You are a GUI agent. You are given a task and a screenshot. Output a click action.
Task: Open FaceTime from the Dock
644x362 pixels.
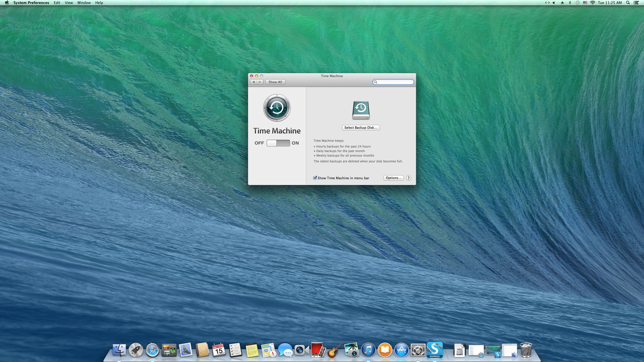[x=302, y=350]
